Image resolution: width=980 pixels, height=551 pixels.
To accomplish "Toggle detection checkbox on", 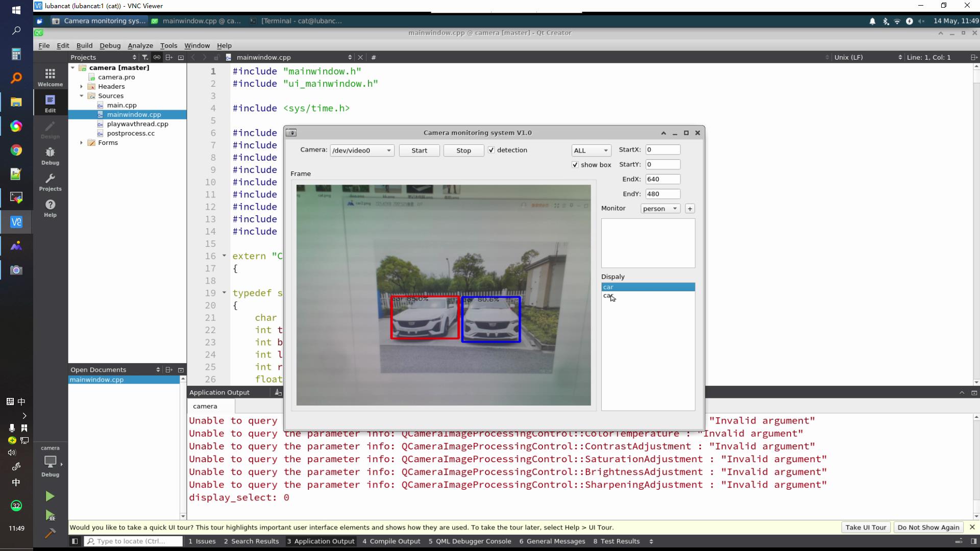I will pyautogui.click(x=492, y=150).
